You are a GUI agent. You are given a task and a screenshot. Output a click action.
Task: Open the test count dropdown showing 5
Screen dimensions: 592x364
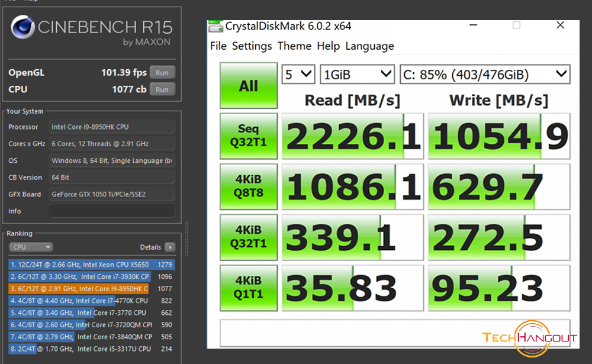(x=298, y=75)
